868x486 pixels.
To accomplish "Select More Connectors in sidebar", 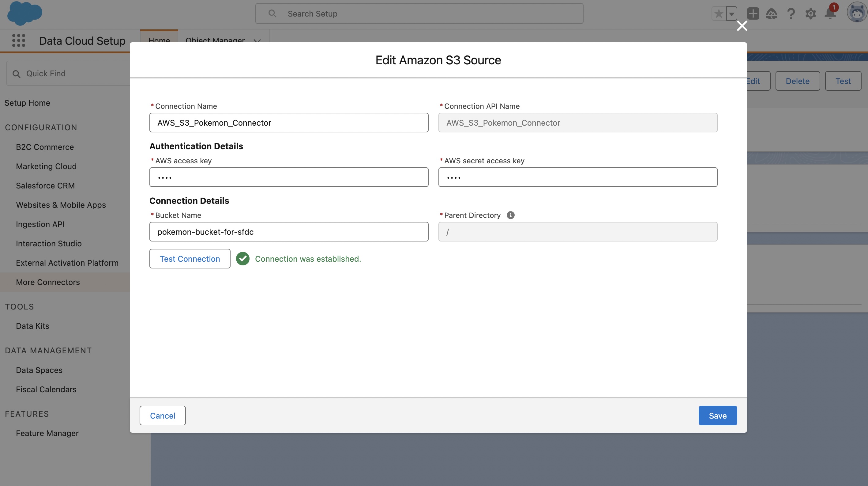I will (65, 282).
